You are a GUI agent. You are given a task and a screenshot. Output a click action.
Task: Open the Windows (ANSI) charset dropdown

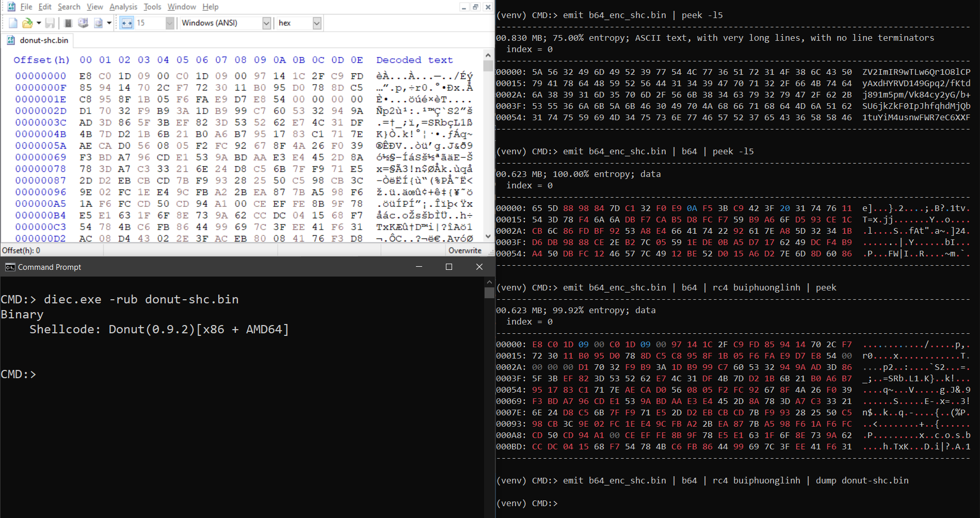point(266,23)
